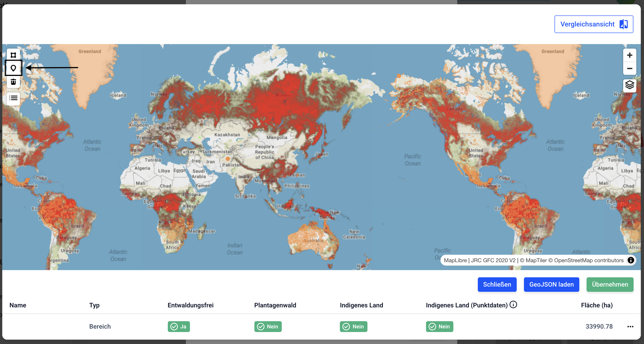Viewport: 644px width, 344px height.
Task: Click the Nein badge under Plantagenwald
Action: (x=268, y=327)
